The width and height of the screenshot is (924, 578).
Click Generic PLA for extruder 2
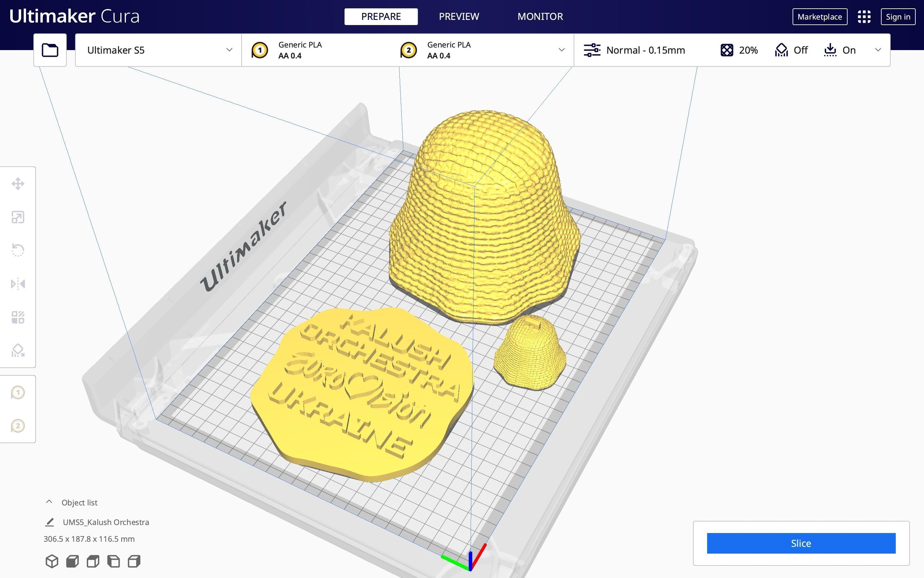449,45
